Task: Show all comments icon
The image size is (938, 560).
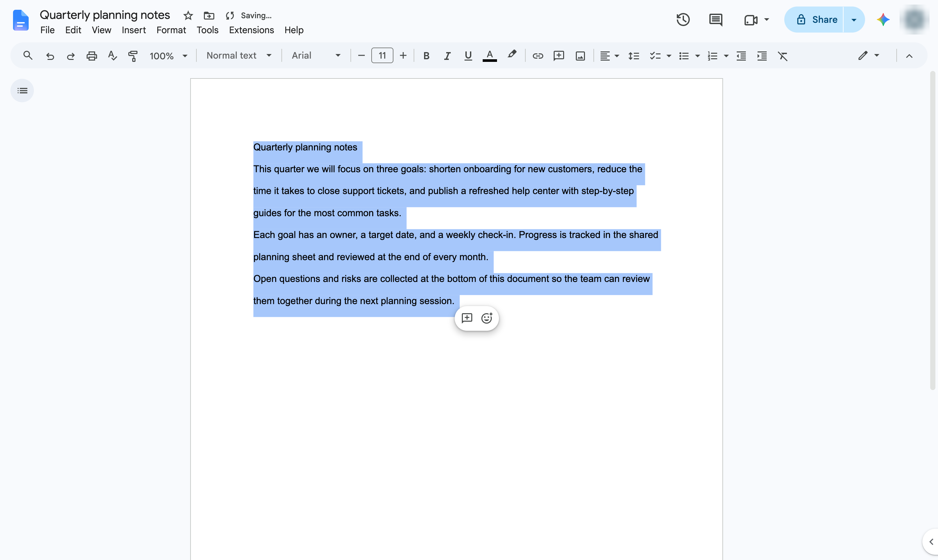Action: (x=716, y=20)
